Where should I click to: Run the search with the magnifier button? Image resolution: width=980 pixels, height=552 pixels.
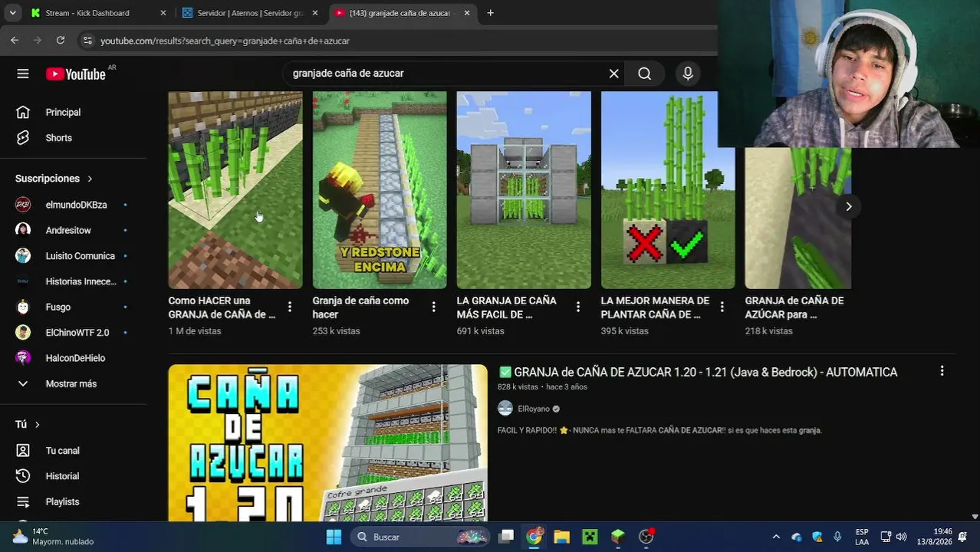tap(644, 74)
